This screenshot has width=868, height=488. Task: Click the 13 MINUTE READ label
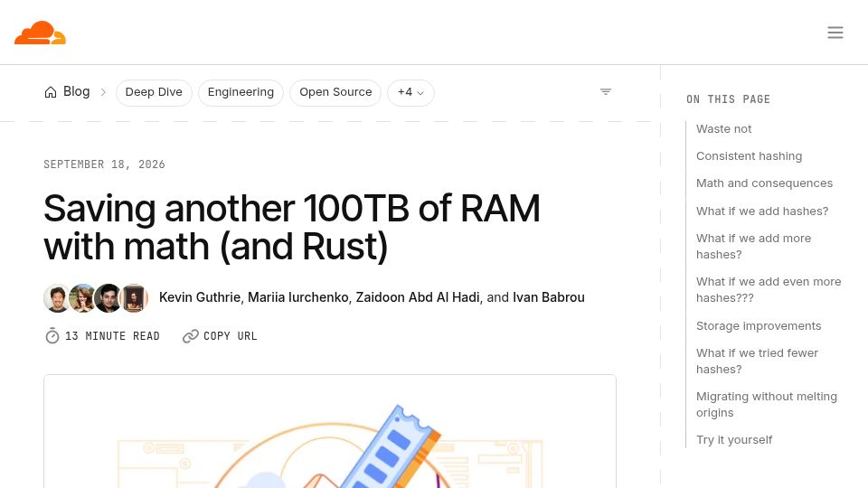coord(112,336)
